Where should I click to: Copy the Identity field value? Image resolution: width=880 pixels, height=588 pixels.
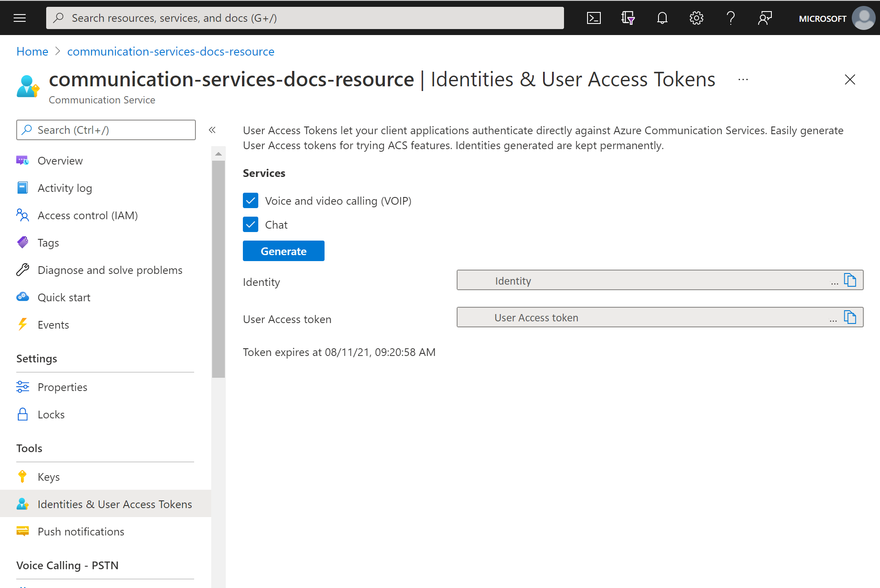tap(850, 281)
